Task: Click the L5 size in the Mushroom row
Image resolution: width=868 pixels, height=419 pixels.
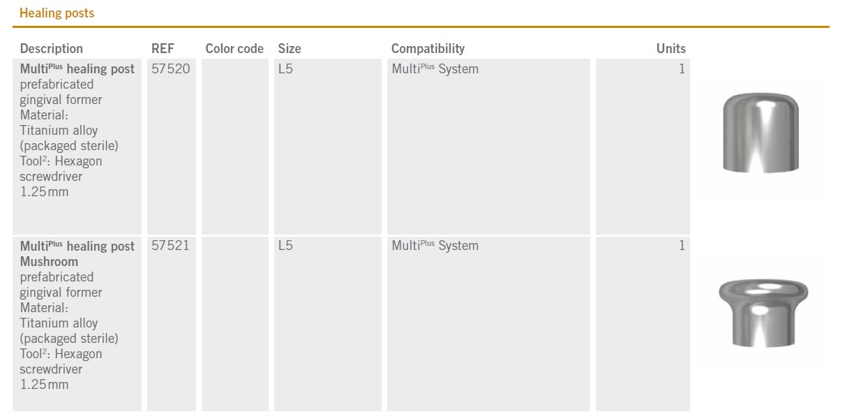Action: 285,245
